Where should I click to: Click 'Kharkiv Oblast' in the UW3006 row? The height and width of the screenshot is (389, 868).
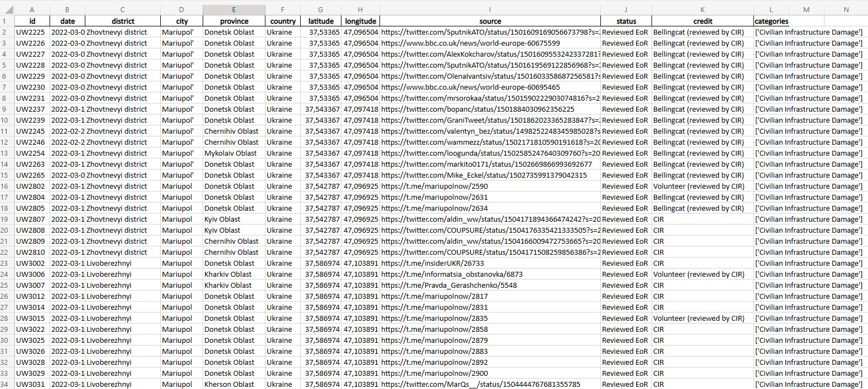click(x=234, y=274)
